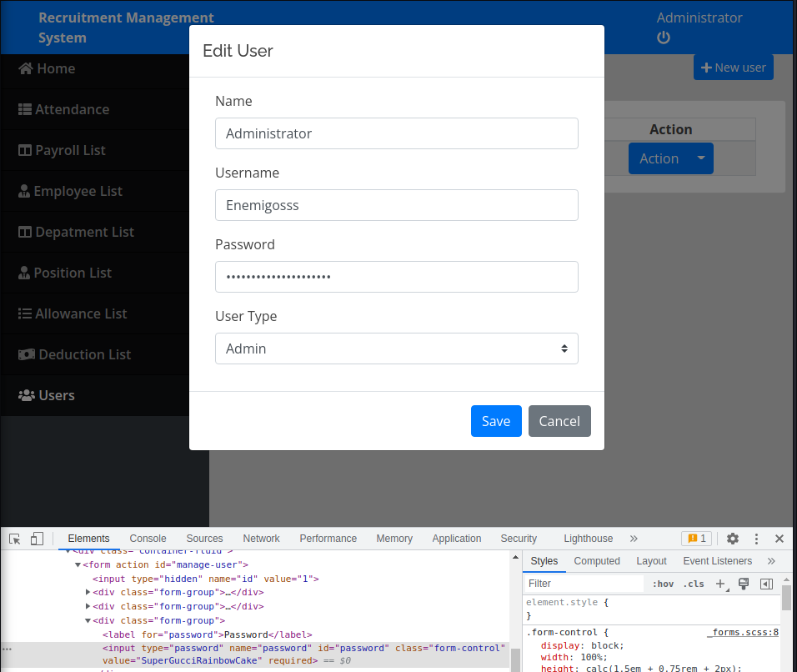Click the issues warning badge

tap(695, 539)
